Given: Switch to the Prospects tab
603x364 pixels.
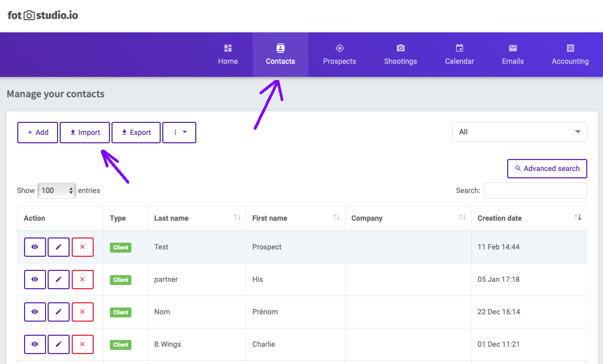Looking at the screenshot, I should [339, 54].
